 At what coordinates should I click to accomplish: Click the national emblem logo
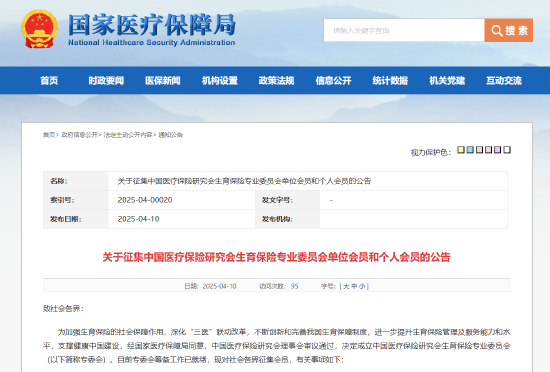(x=39, y=29)
